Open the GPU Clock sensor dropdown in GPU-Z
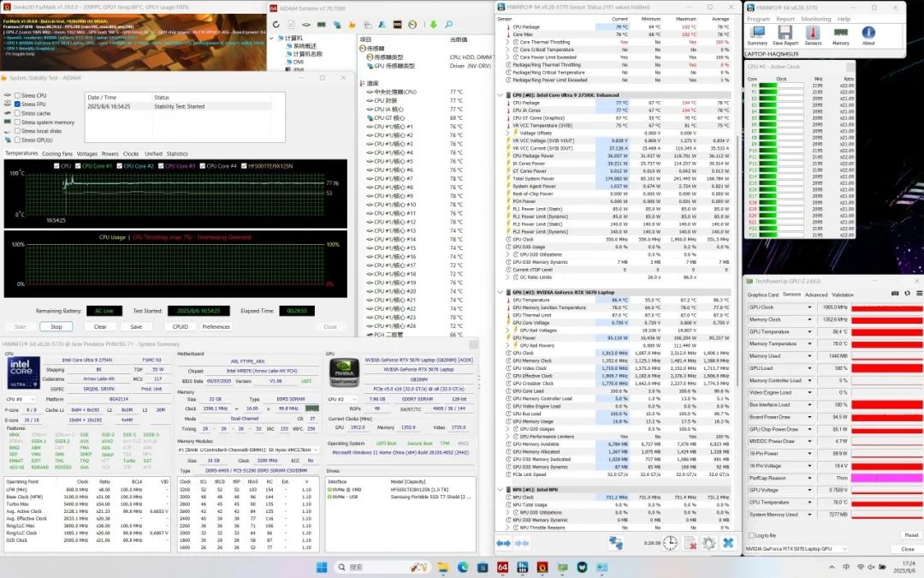The height and width of the screenshot is (578, 924). point(809,307)
